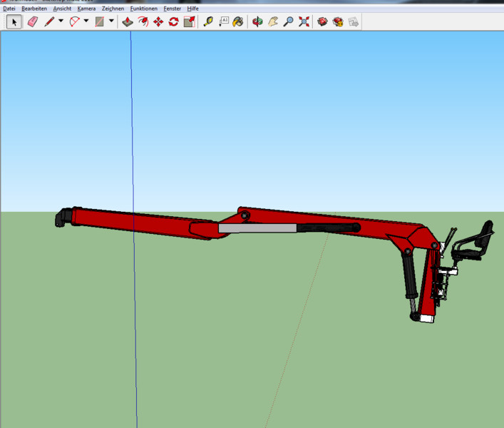Open the Fenster menu
504x428 pixels.
(172, 9)
